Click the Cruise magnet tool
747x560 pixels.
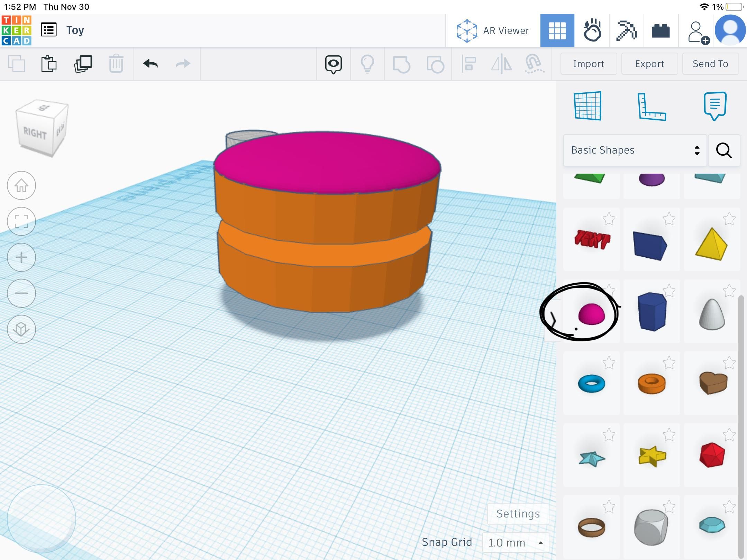click(x=535, y=64)
